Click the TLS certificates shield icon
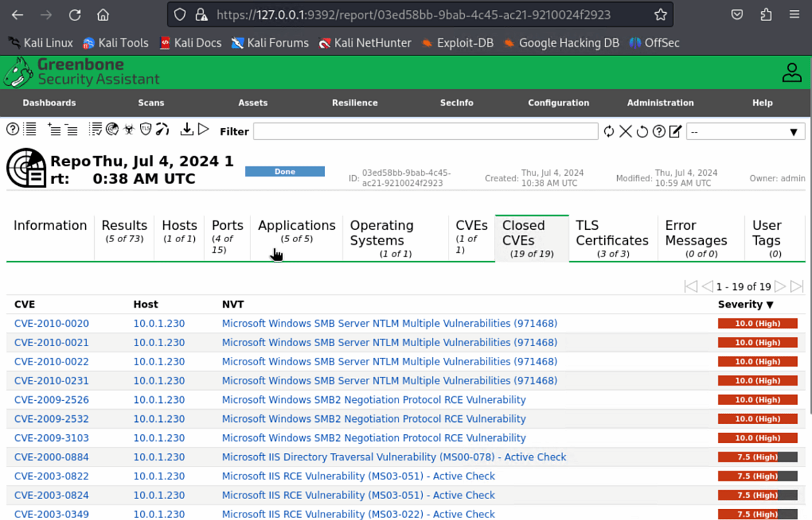812x520 pixels. pos(145,130)
